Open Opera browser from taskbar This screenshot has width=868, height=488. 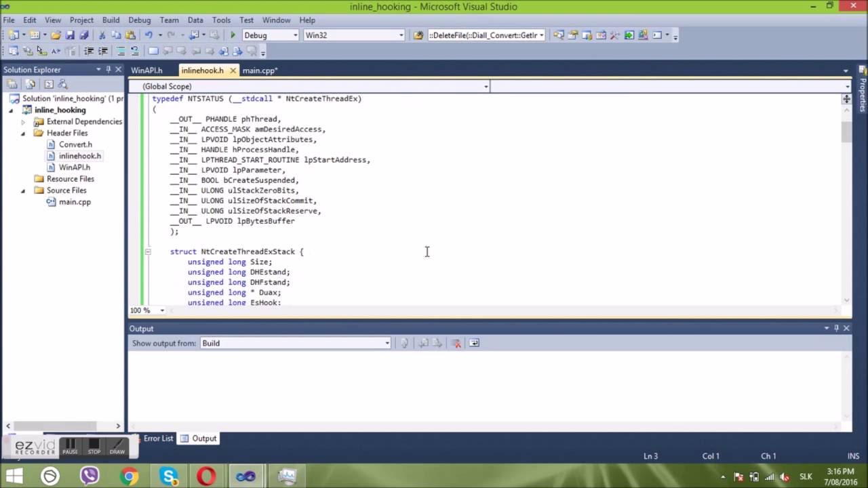tap(207, 476)
